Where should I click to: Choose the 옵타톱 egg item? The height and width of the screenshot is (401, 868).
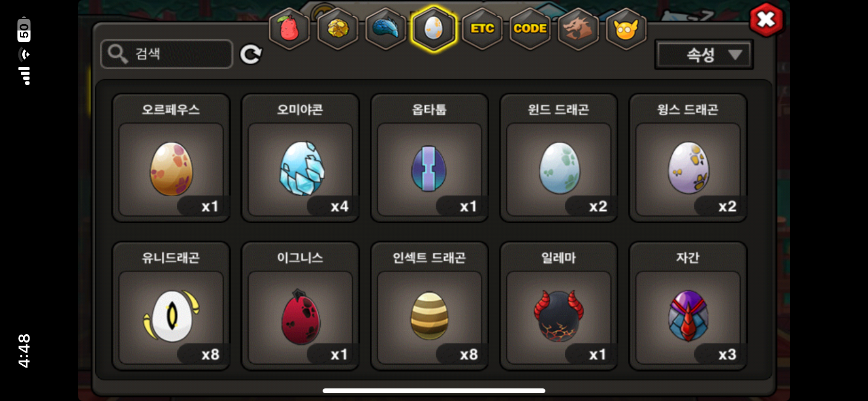tap(430, 158)
